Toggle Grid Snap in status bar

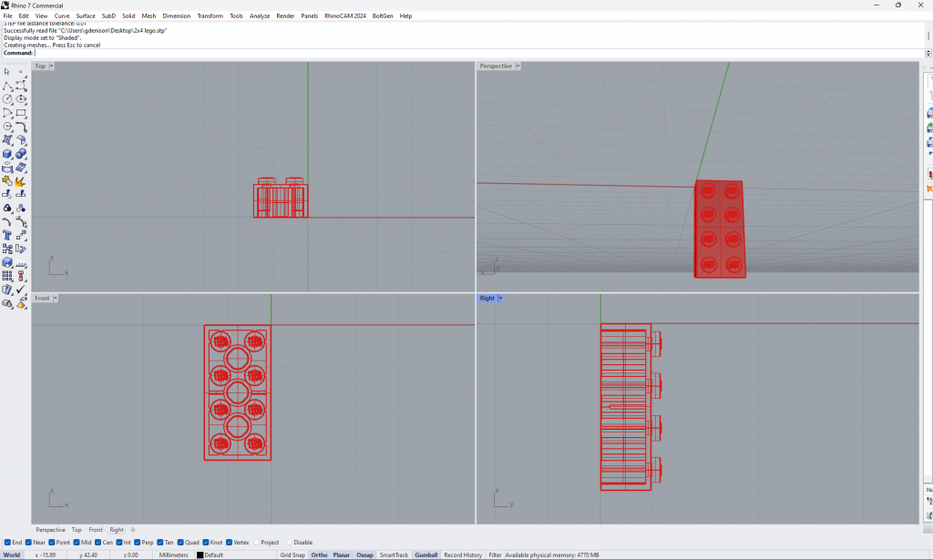(x=292, y=555)
